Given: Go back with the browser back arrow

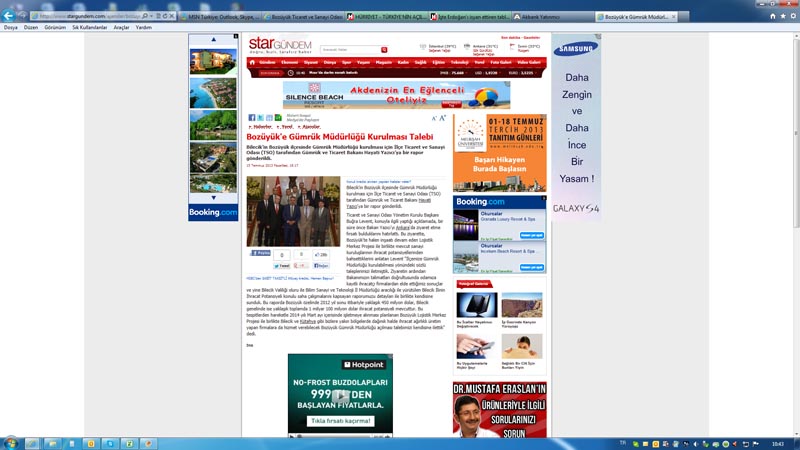Looking at the screenshot, I should pos(9,16).
